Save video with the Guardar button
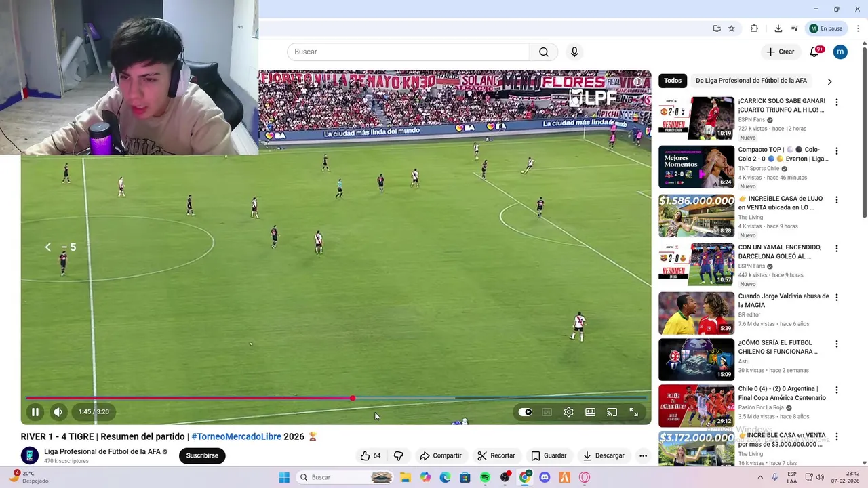 [x=549, y=455]
